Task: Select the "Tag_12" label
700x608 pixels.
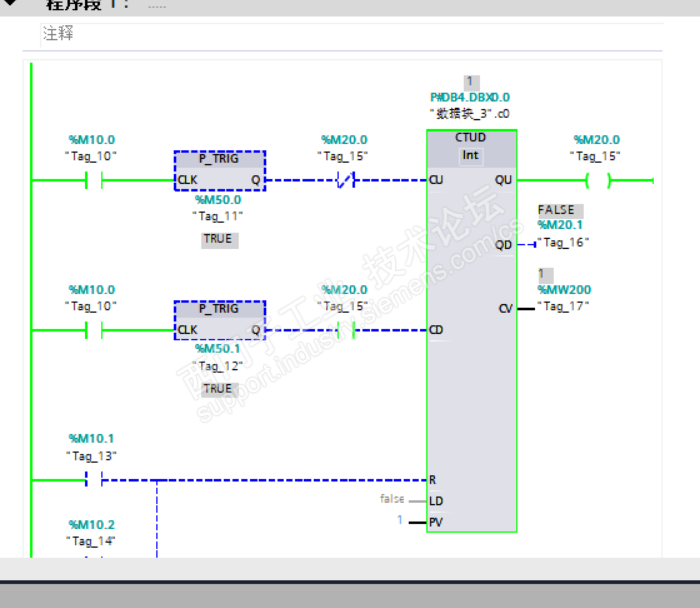Action: (217, 366)
